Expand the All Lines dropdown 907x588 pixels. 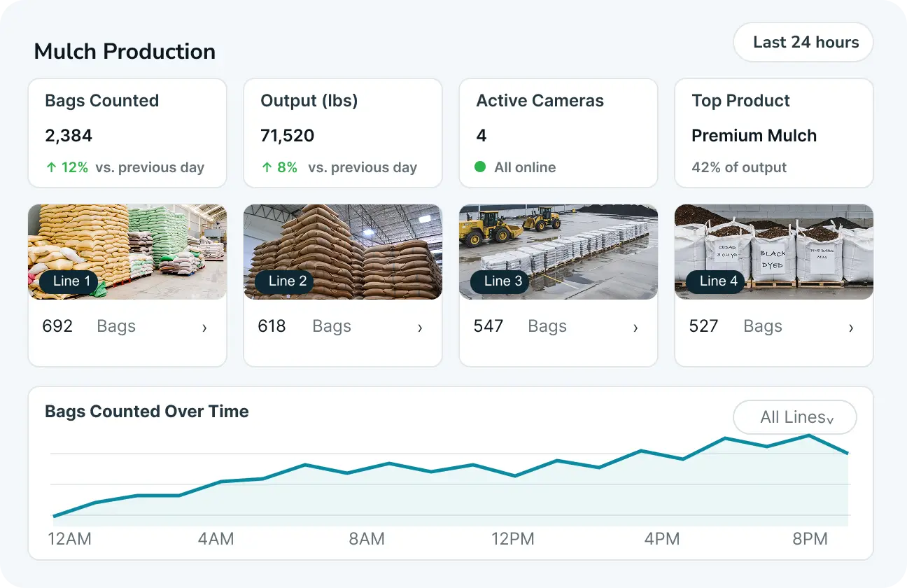pyautogui.click(x=795, y=418)
